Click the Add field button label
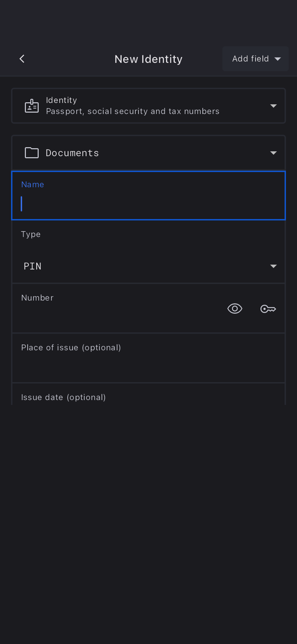 250,59
